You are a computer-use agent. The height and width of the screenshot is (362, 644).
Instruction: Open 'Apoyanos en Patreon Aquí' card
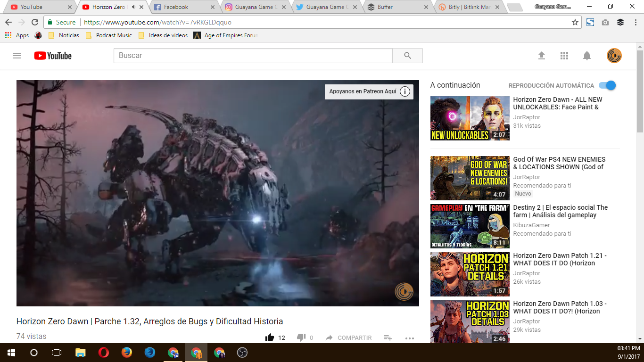(x=369, y=91)
